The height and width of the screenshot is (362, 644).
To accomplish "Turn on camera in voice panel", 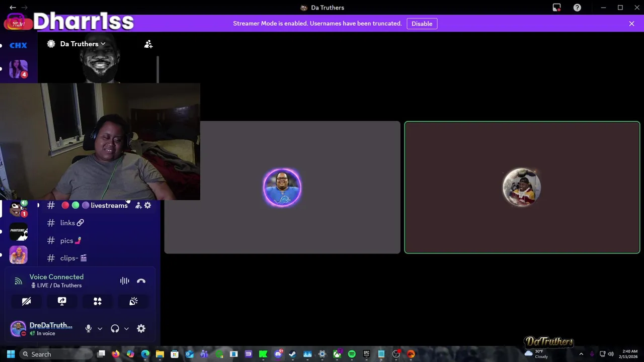I will click(x=26, y=301).
